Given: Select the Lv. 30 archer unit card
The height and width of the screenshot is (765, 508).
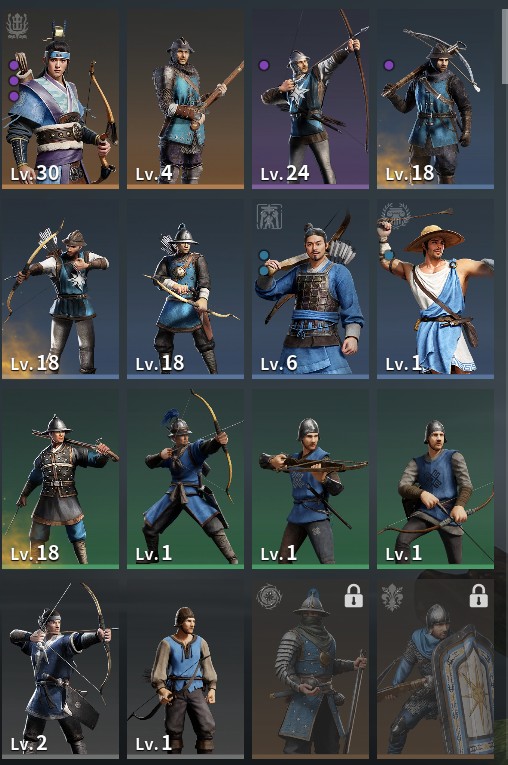Looking at the screenshot, I should click(x=60, y=99).
